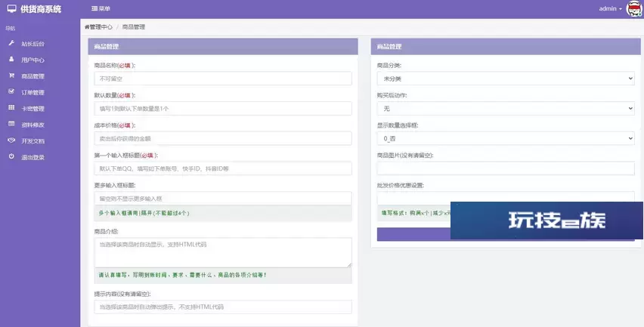This screenshot has width=644, height=327.
Task: Click the wrench icon for 站长后台
Action: tap(11, 43)
